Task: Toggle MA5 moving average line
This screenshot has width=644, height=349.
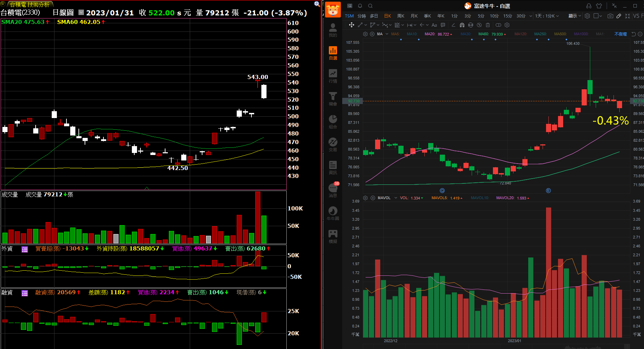Action: [396, 34]
